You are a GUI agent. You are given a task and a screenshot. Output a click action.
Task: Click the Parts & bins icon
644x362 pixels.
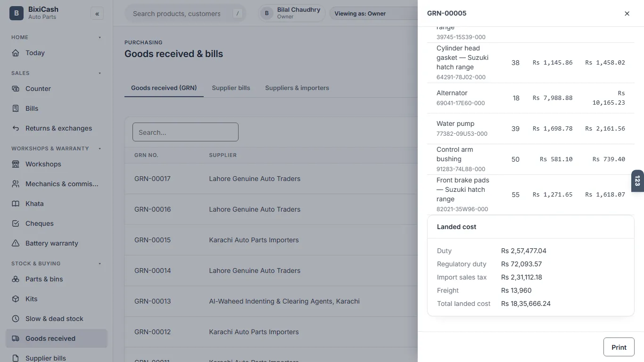pyautogui.click(x=16, y=279)
